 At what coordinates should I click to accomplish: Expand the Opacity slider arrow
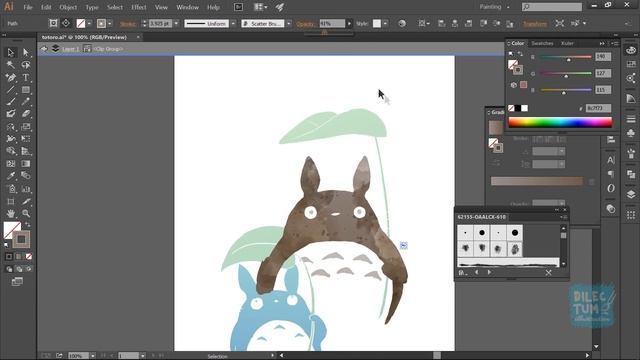pyautogui.click(x=349, y=24)
